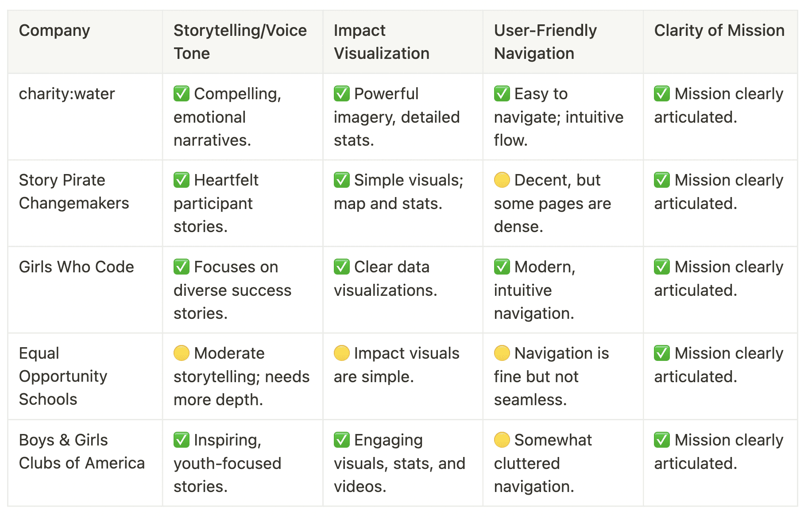Click the "Impact Visualization" header cell

tap(381, 42)
